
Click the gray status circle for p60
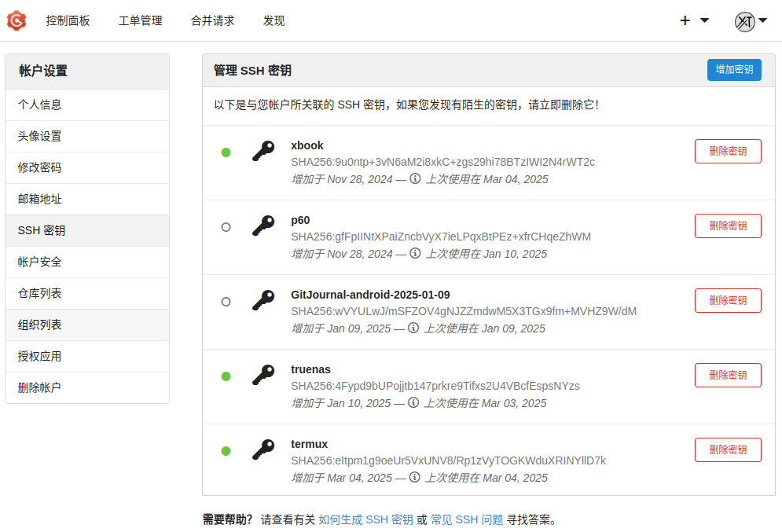[x=226, y=227]
